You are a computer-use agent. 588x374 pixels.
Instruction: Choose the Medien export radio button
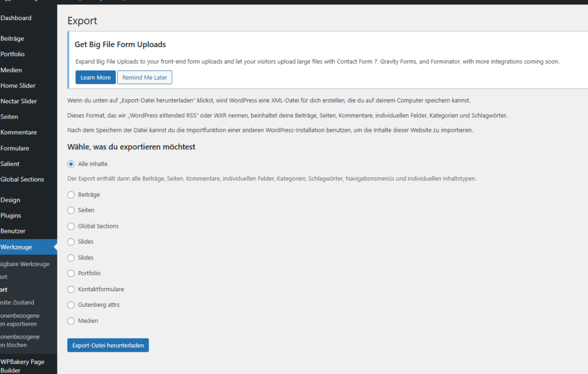(x=71, y=321)
